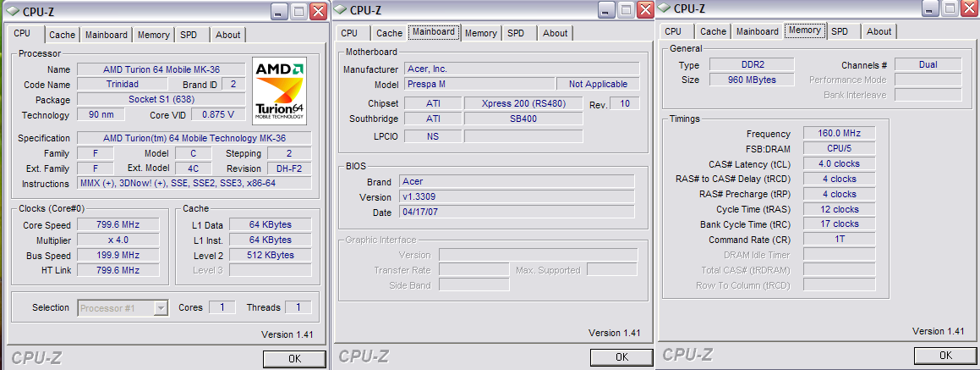
Task: Open the Memory tab in the middle window
Action: [x=480, y=33]
